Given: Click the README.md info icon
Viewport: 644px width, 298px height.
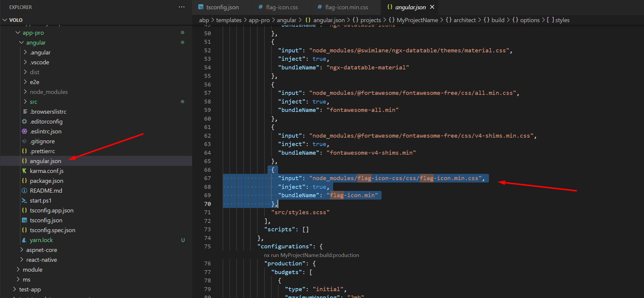Looking at the screenshot, I should (x=25, y=191).
